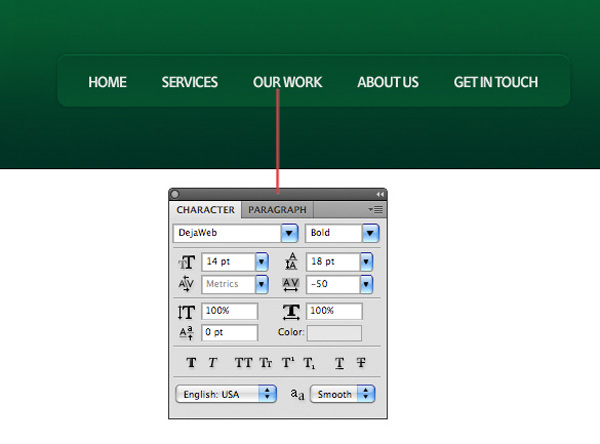Screen dimensions: 600x444
Task: Click the GET IN TOUCH navigation item
Action: 496,82
